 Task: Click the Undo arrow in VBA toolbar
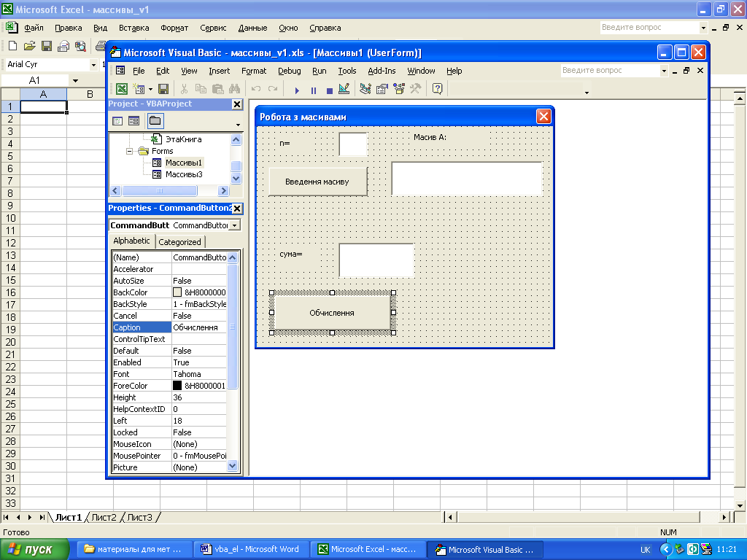tap(256, 88)
